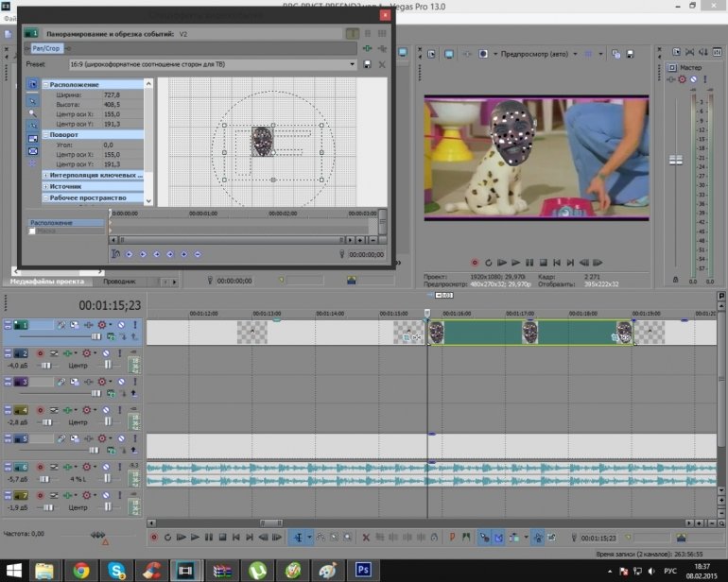Pause playback in the video preview transport
The image size is (728, 582).
(x=529, y=262)
